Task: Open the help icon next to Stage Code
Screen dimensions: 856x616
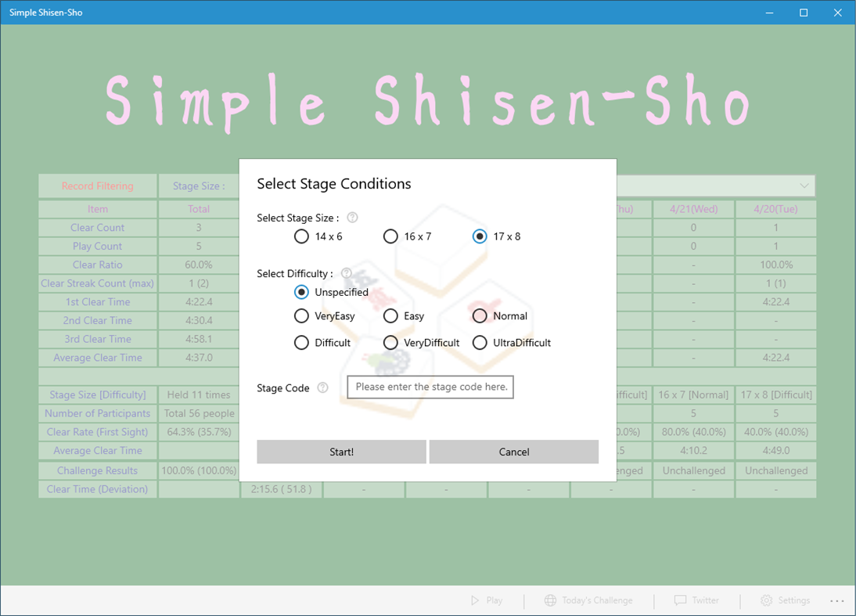Action: pos(325,387)
